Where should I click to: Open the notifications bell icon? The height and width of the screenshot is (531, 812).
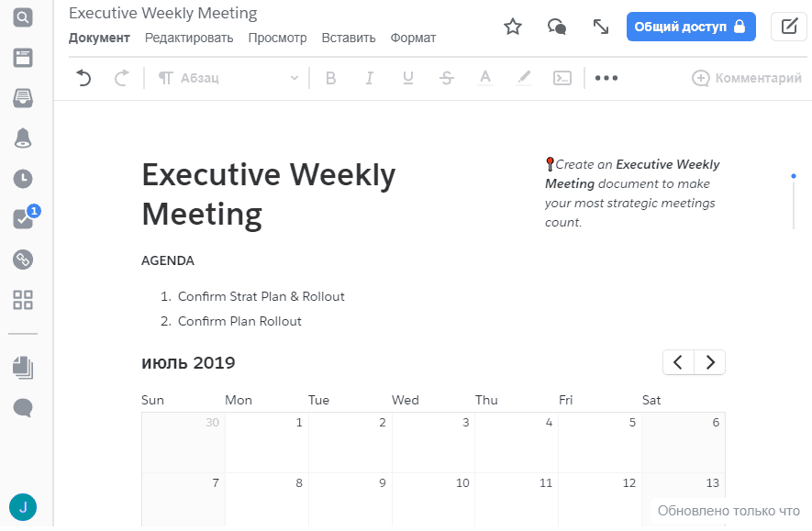(23, 138)
